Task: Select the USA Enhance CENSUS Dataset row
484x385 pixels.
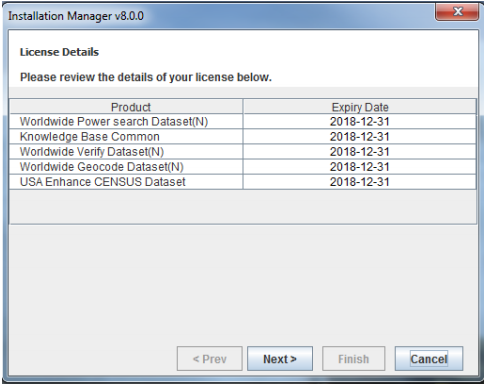Action: coord(243,182)
